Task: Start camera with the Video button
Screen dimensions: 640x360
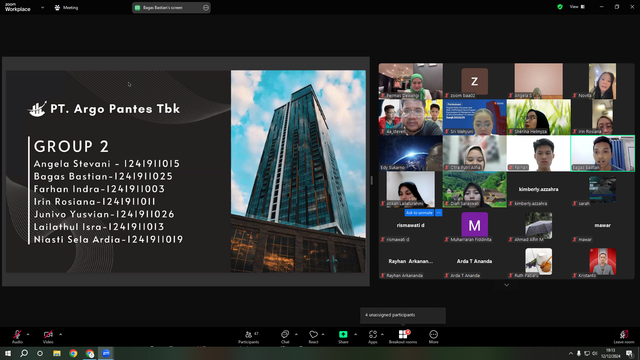Action: pos(48,336)
